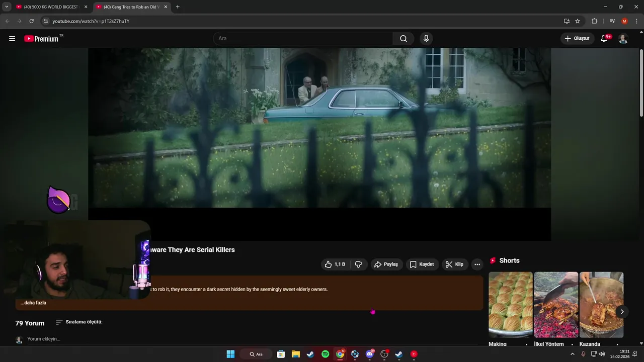This screenshot has height=362, width=644.
Task: Click the Oluştur create button
Action: coord(577,39)
